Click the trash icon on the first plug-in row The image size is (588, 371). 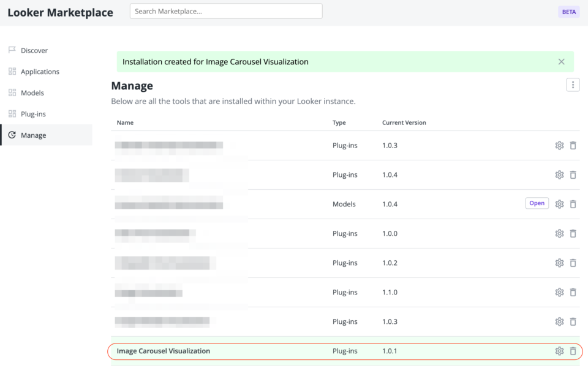(x=573, y=145)
